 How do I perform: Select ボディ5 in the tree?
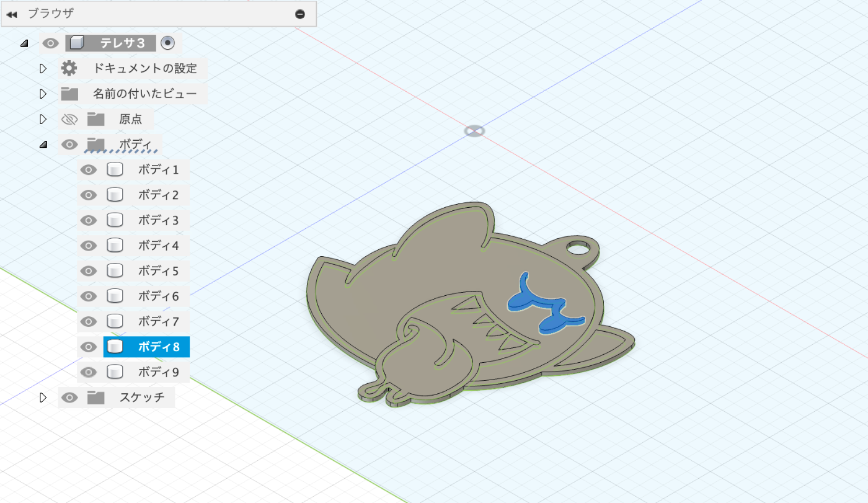[x=158, y=271]
